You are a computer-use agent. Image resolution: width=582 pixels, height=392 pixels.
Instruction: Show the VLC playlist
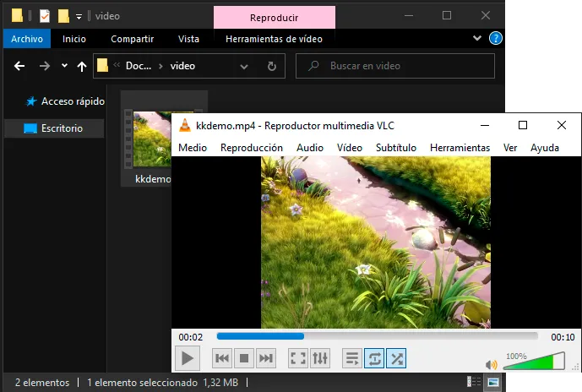(x=352, y=358)
